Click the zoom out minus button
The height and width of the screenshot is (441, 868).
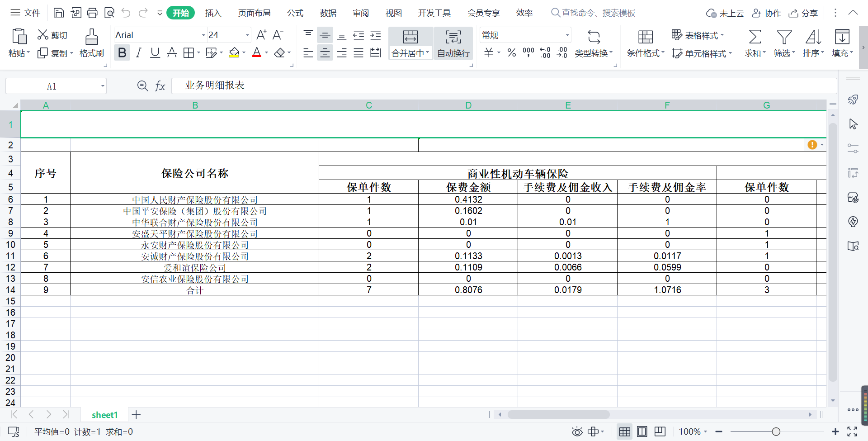(x=719, y=432)
